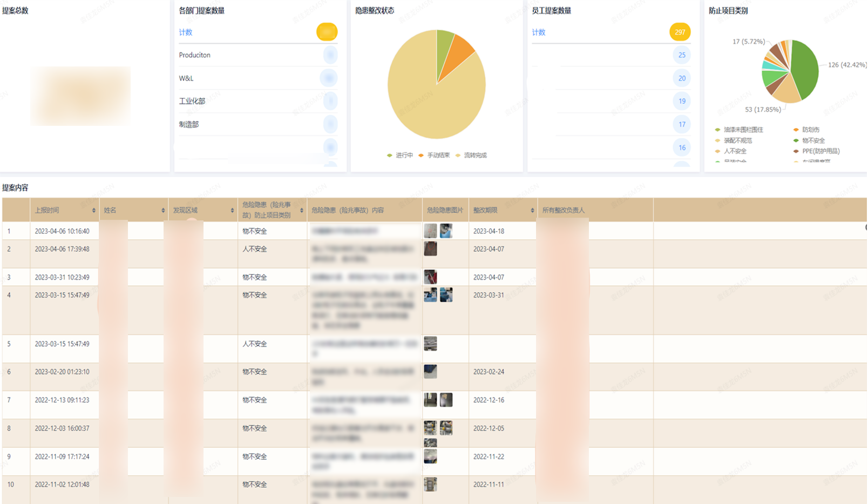Toggle 手动结束 legend entry
Viewport: 868px width, 504px height.
click(434, 156)
